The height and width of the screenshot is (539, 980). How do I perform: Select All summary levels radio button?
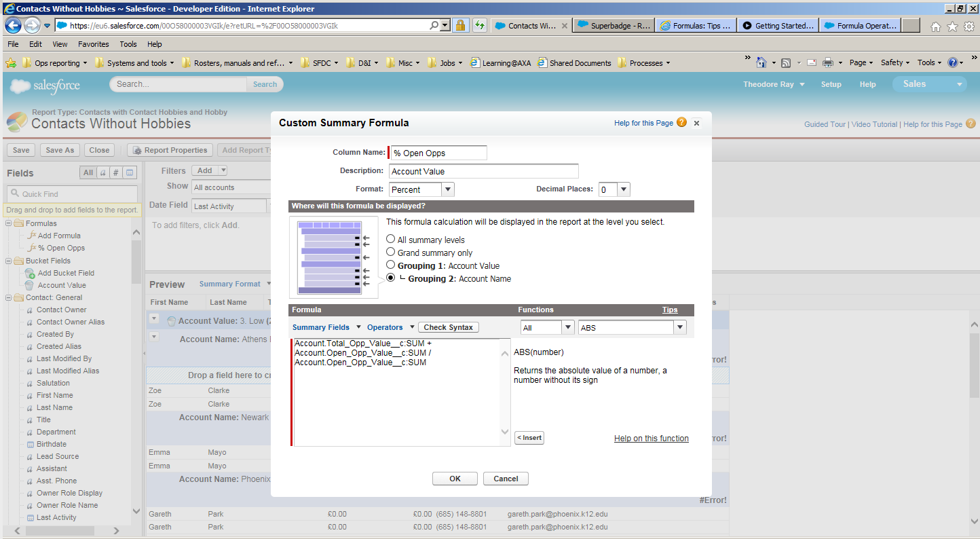coord(390,239)
